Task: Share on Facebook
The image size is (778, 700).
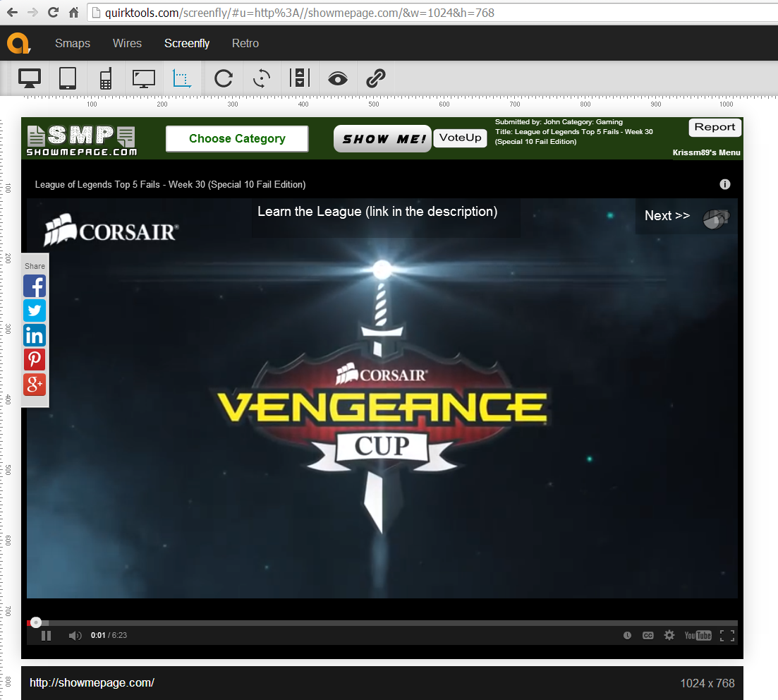Action: point(35,286)
